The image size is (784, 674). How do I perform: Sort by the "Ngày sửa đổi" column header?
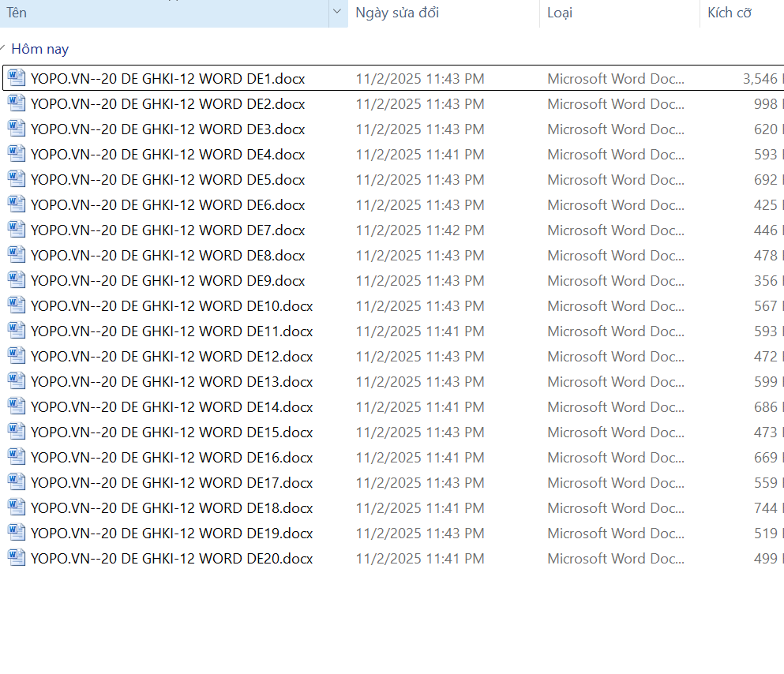coord(397,13)
